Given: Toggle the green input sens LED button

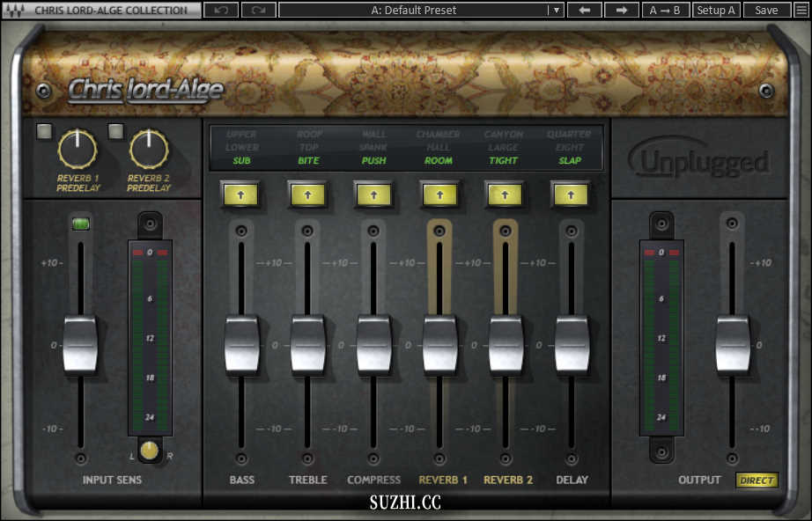Looking at the screenshot, I should pyautogui.click(x=81, y=224).
